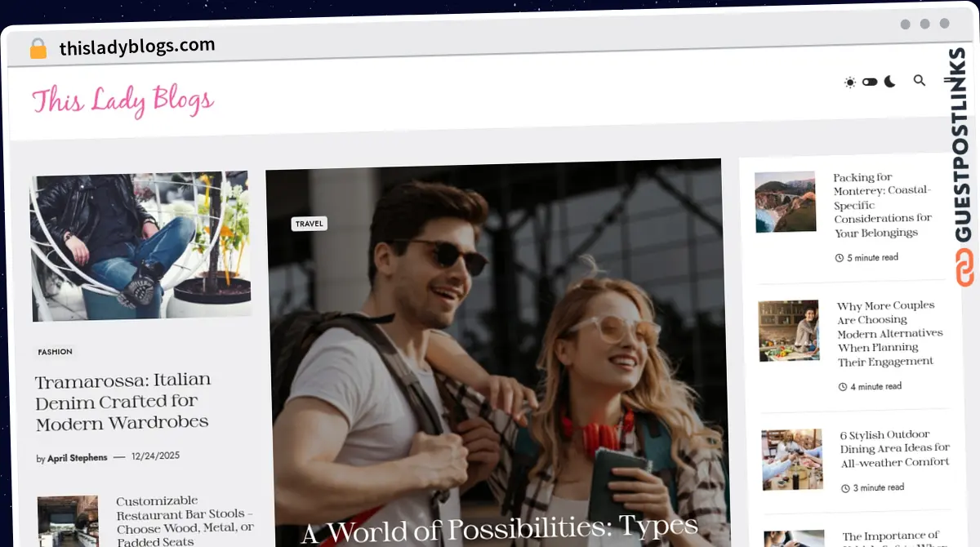The height and width of the screenshot is (547, 980).
Task: Click the orange padlock icon
Action: (38, 48)
